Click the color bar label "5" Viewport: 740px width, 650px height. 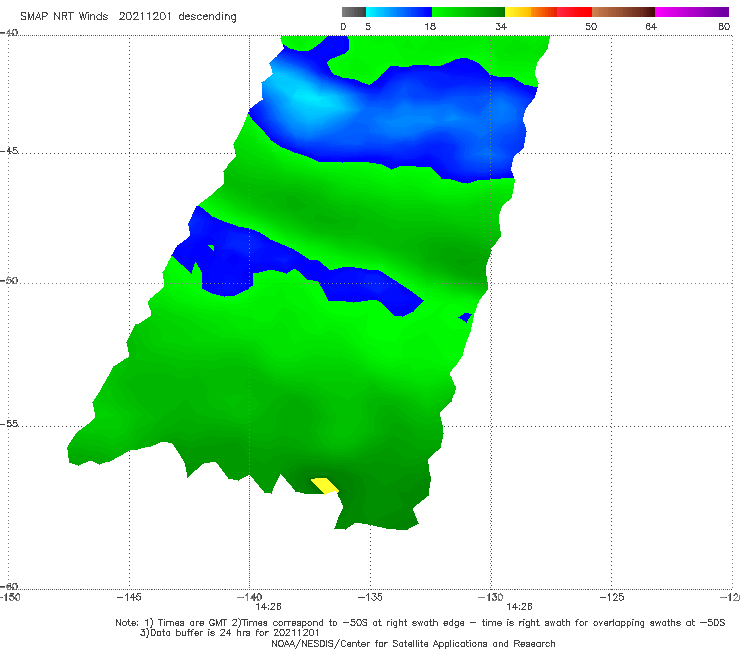[x=368, y=26]
